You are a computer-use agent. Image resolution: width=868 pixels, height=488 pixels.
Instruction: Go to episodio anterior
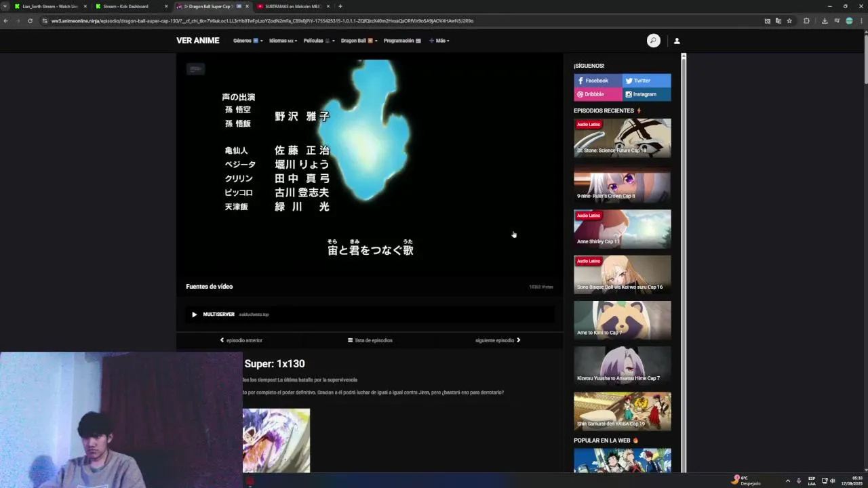[x=241, y=340]
